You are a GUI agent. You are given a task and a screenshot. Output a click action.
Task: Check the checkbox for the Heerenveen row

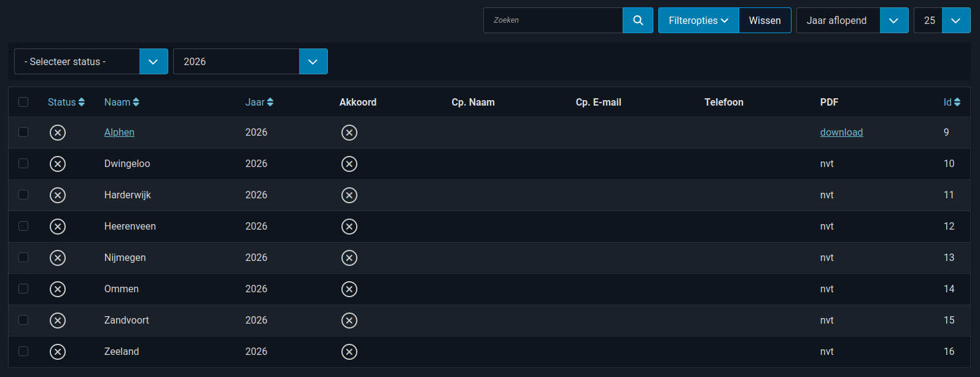pos(23,226)
